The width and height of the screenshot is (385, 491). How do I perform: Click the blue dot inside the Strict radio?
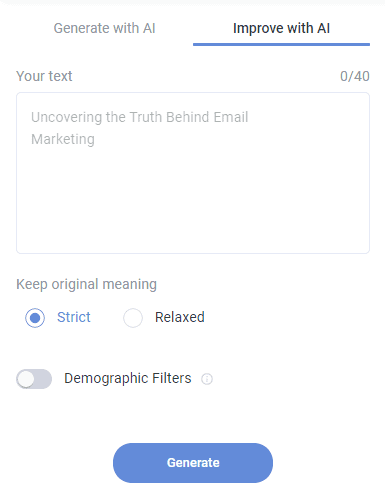pos(35,318)
